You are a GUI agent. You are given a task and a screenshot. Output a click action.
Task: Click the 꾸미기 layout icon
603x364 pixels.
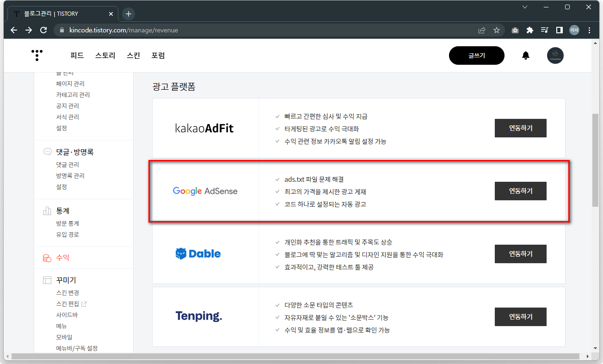47,280
